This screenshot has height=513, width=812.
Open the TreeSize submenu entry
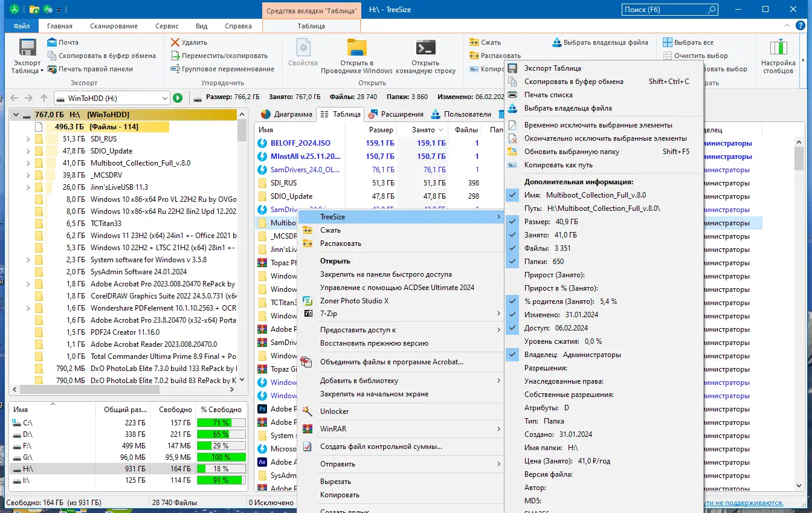tap(400, 217)
